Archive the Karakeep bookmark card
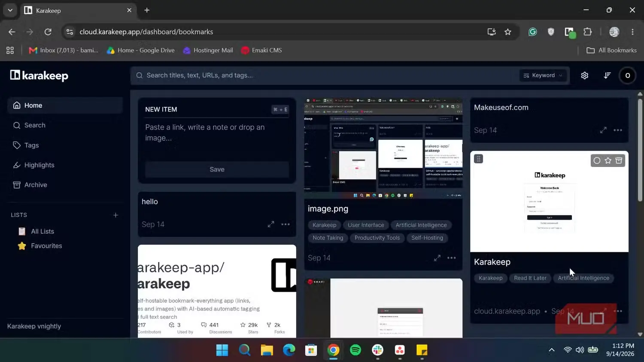Screen dimensions: 644x362 619,160
